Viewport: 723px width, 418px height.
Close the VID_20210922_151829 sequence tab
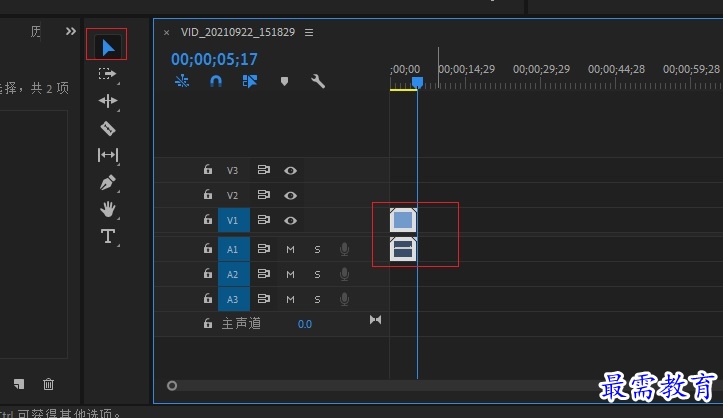[166, 33]
